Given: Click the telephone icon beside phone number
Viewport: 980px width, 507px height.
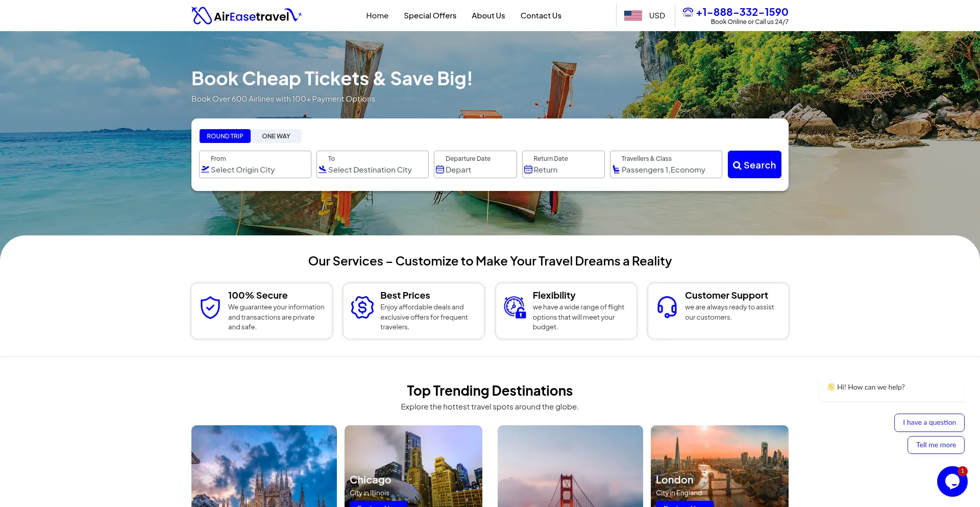Looking at the screenshot, I should pos(688,12).
